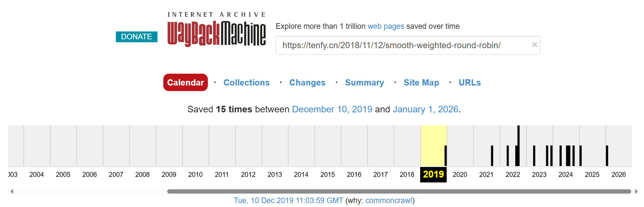Switch to the Changes tab

307,83
